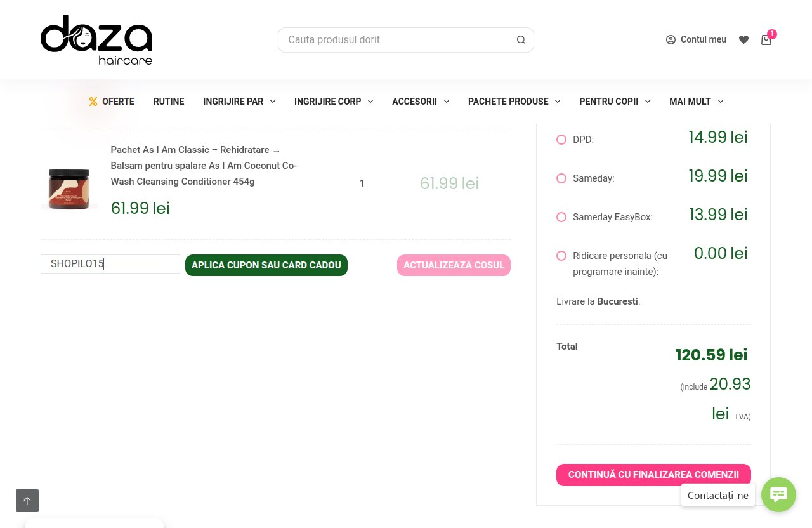Click the faded 61.99 lei subtotal
This screenshot has width=812, height=528.
pyautogui.click(x=449, y=183)
